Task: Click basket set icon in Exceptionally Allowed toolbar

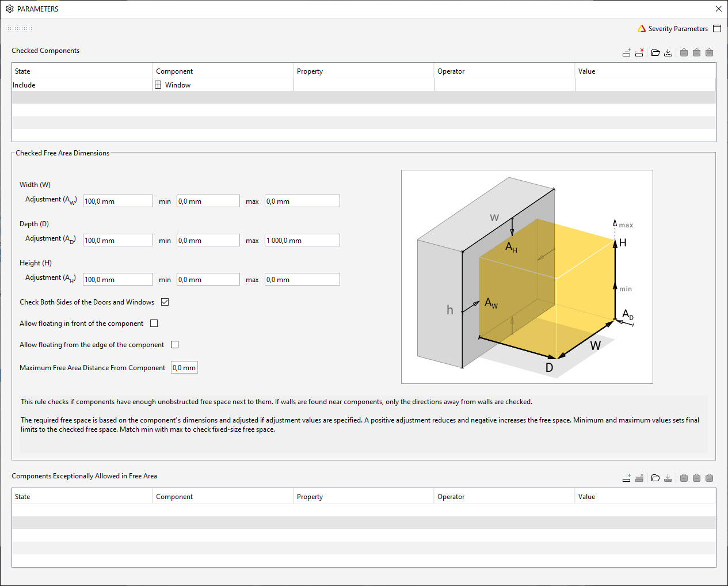Action: [709, 478]
